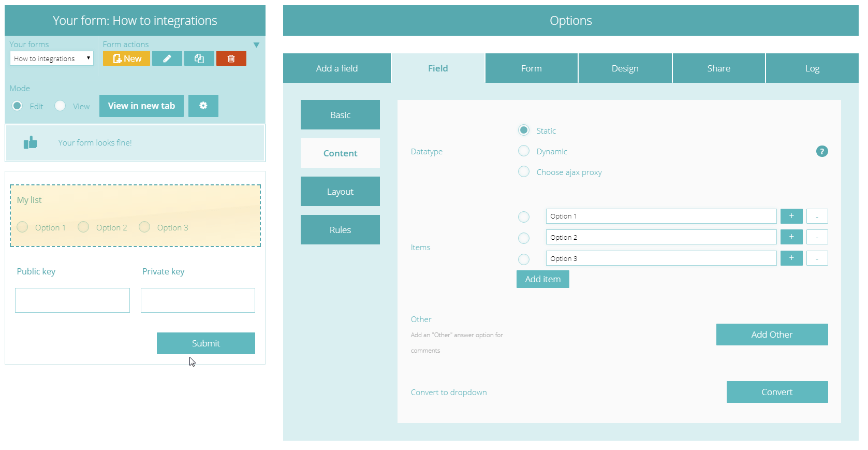
Task: Open the Rules section
Action: tap(340, 230)
